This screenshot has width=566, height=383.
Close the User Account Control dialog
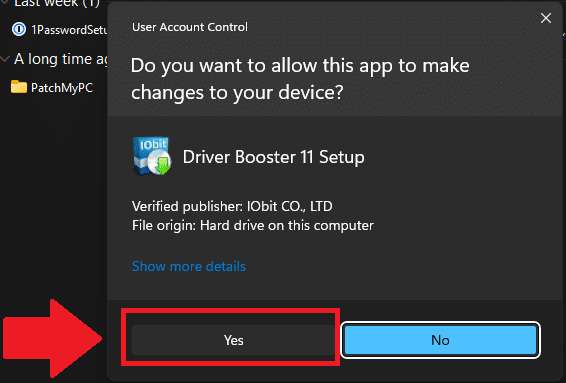tap(546, 18)
